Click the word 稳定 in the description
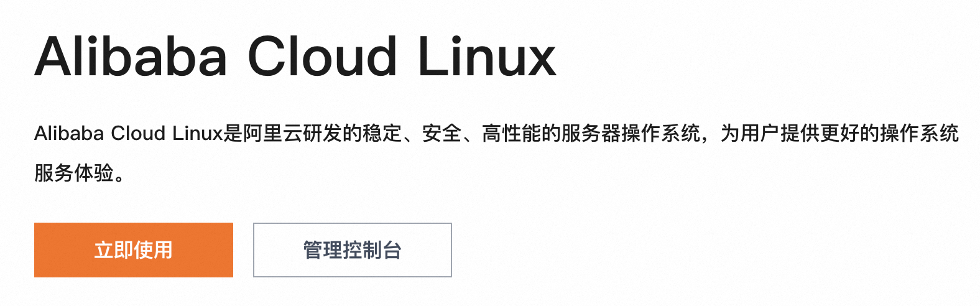The image size is (980, 306). (x=382, y=133)
